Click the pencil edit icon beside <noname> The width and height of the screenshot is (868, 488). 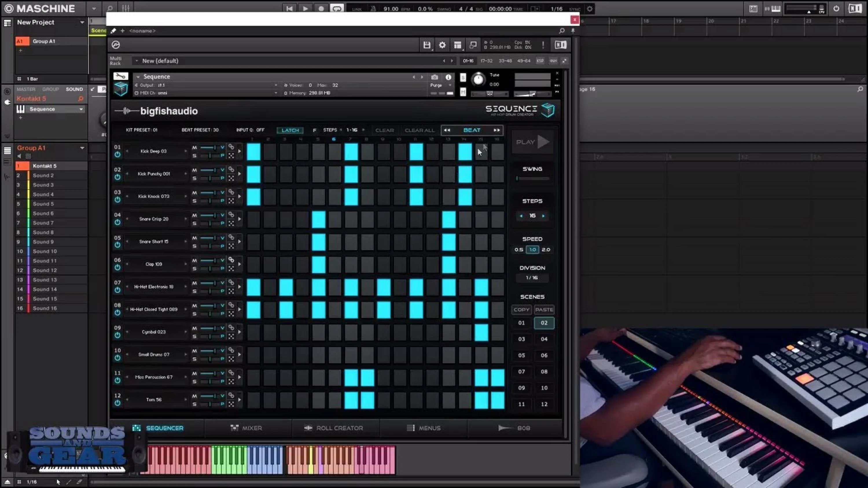coord(113,31)
